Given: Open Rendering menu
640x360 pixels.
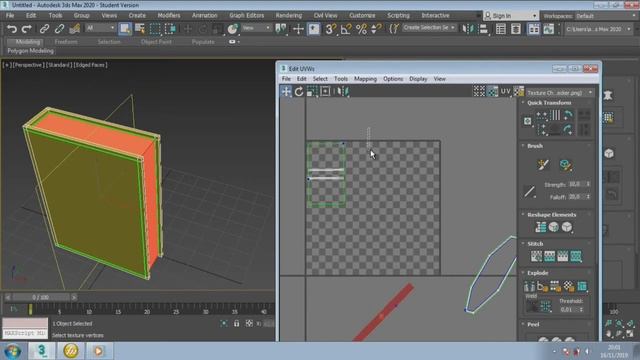Looking at the screenshot, I should [x=289, y=15].
